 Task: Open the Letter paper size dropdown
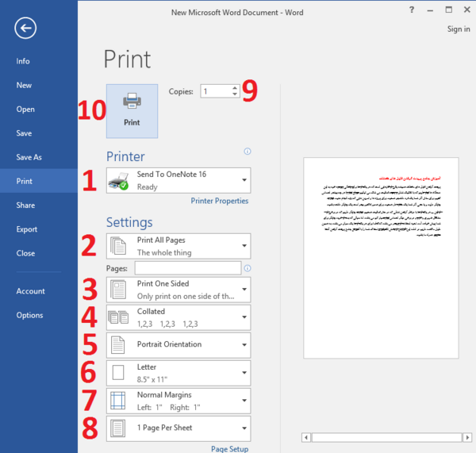pos(178,373)
